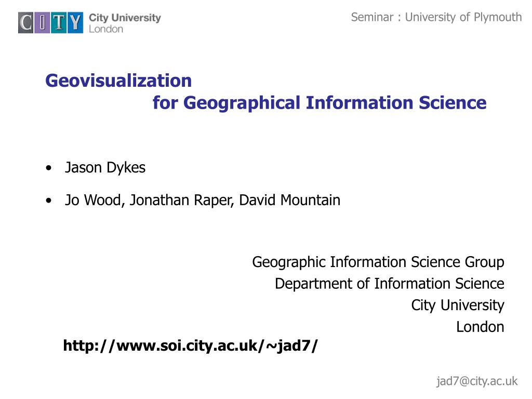
Task: Click the blue Y block in logo
Action: tap(75, 23)
